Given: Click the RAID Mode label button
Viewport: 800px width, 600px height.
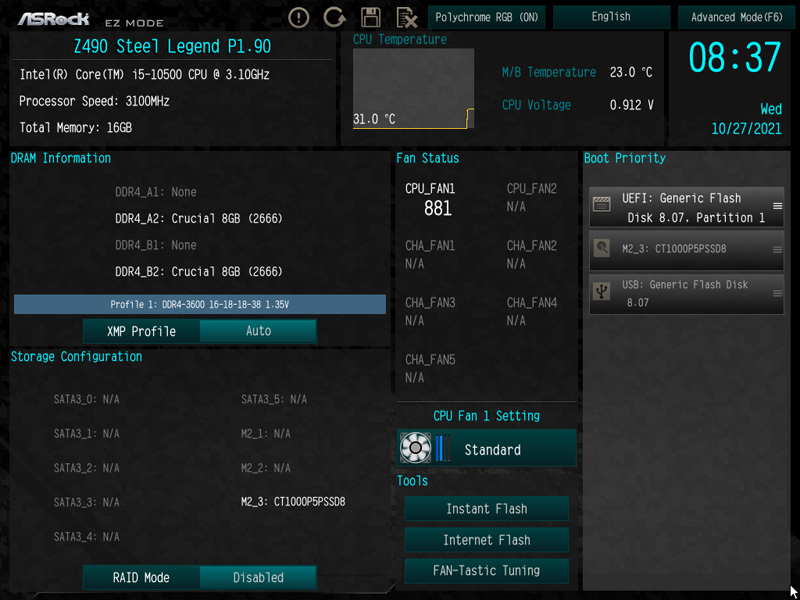Looking at the screenshot, I should pyautogui.click(x=141, y=578).
